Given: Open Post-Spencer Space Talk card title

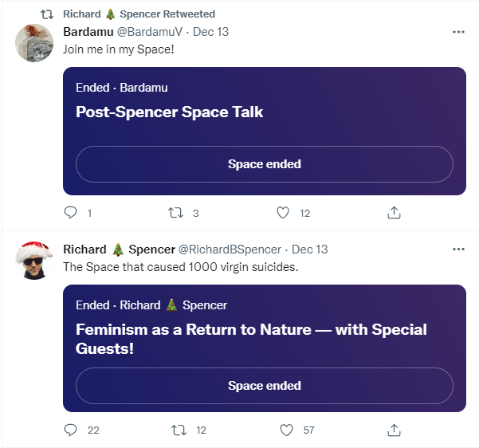Looking at the screenshot, I should pos(169,112).
